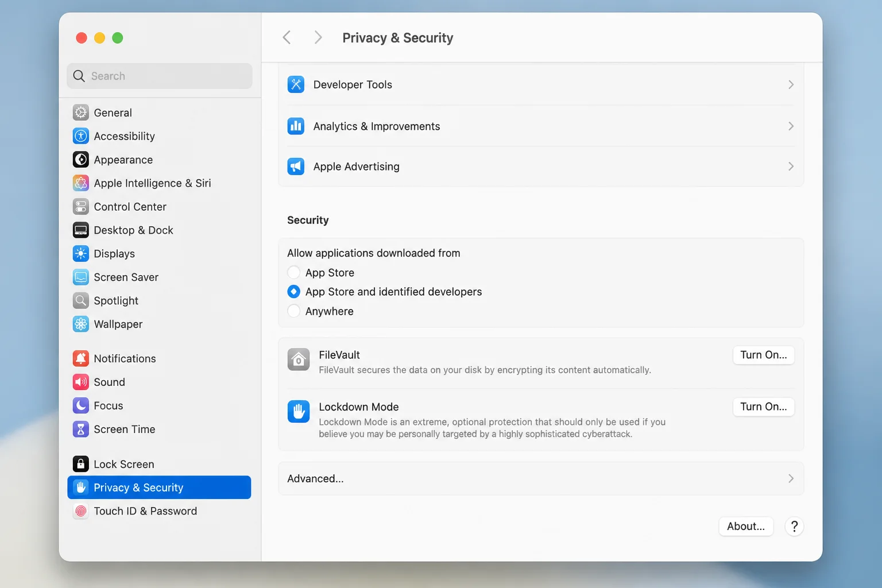The height and width of the screenshot is (588, 882).
Task: Click the Control Center icon
Action: (x=81, y=207)
